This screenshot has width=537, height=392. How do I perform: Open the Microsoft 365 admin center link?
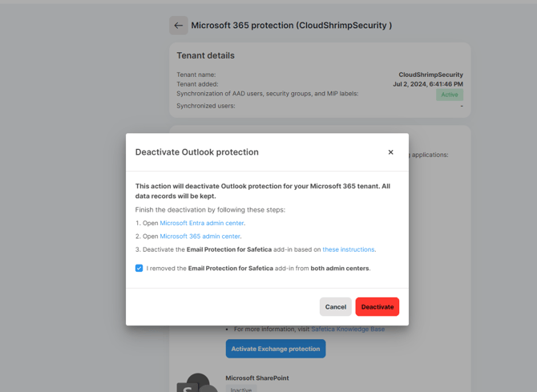click(200, 236)
